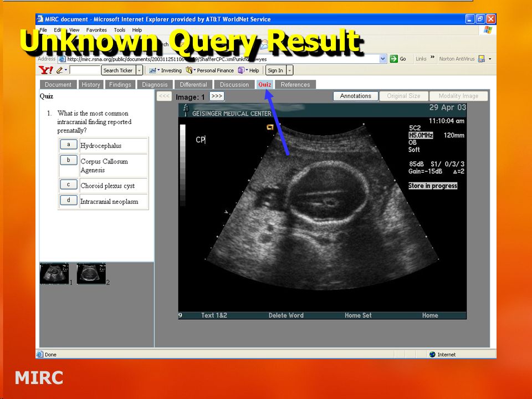Click the Go button beside address bar
532x399 pixels.
398,59
